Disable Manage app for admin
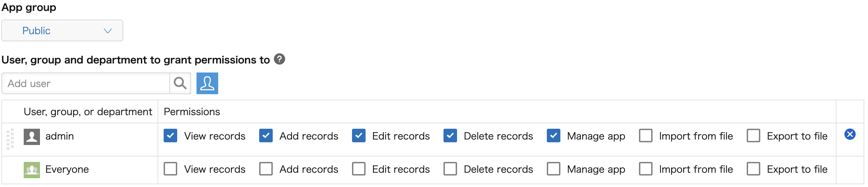Viewport: 868px width, 187px height. pos(554,136)
